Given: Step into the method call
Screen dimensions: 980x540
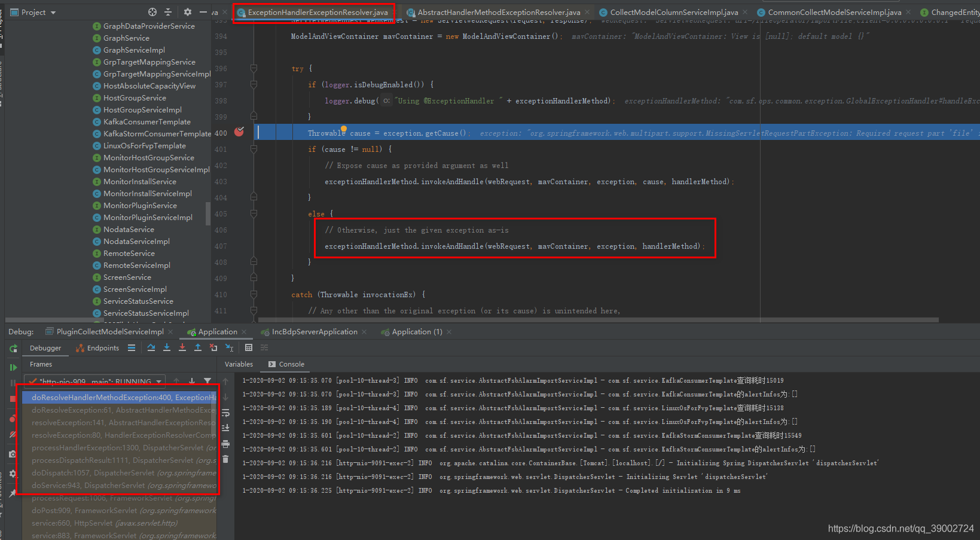Looking at the screenshot, I should tap(167, 347).
